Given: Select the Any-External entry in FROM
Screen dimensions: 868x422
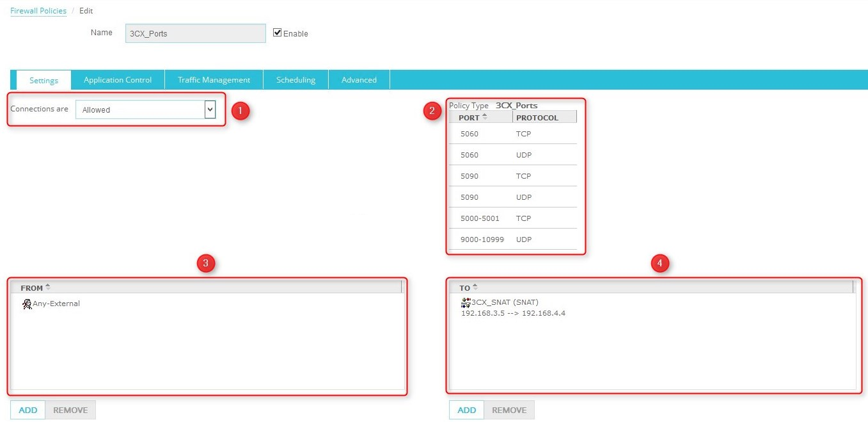Looking at the screenshot, I should pos(56,304).
